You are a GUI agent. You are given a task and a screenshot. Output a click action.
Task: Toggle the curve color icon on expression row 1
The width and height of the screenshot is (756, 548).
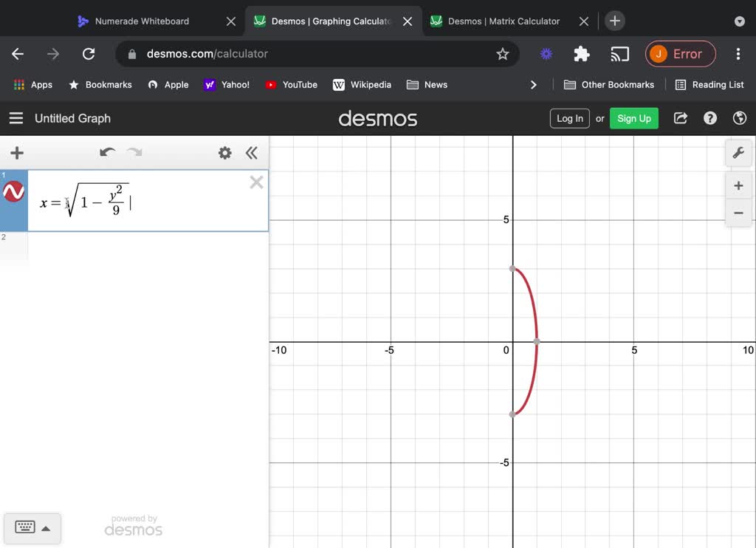tap(13, 192)
